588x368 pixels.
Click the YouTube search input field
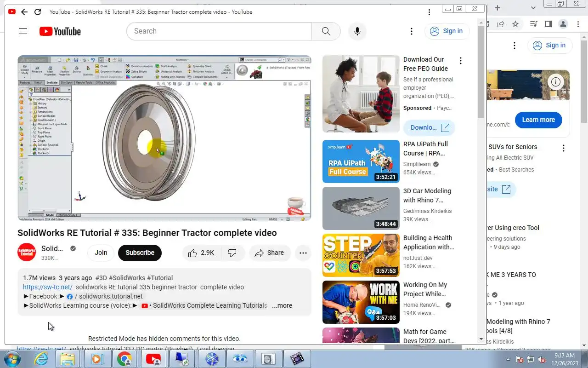(x=219, y=31)
